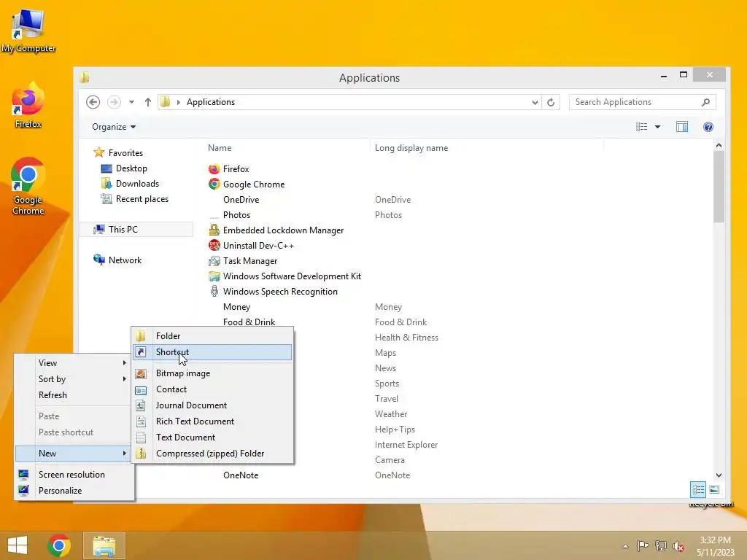Switch to large icons view button

[x=714, y=489]
